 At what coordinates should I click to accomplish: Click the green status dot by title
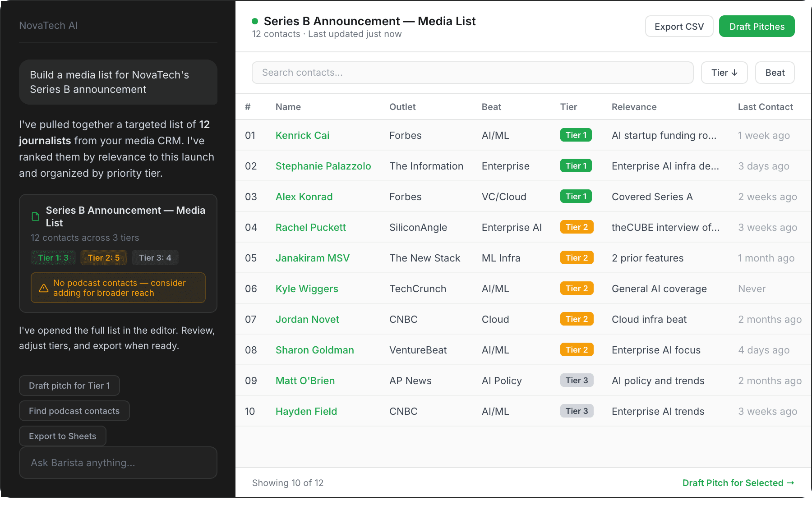click(255, 21)
